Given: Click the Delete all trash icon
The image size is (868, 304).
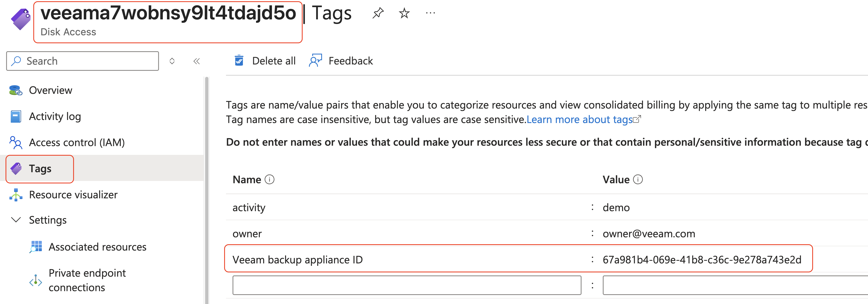Looking at the screenshot, I should tap(239, 61).
